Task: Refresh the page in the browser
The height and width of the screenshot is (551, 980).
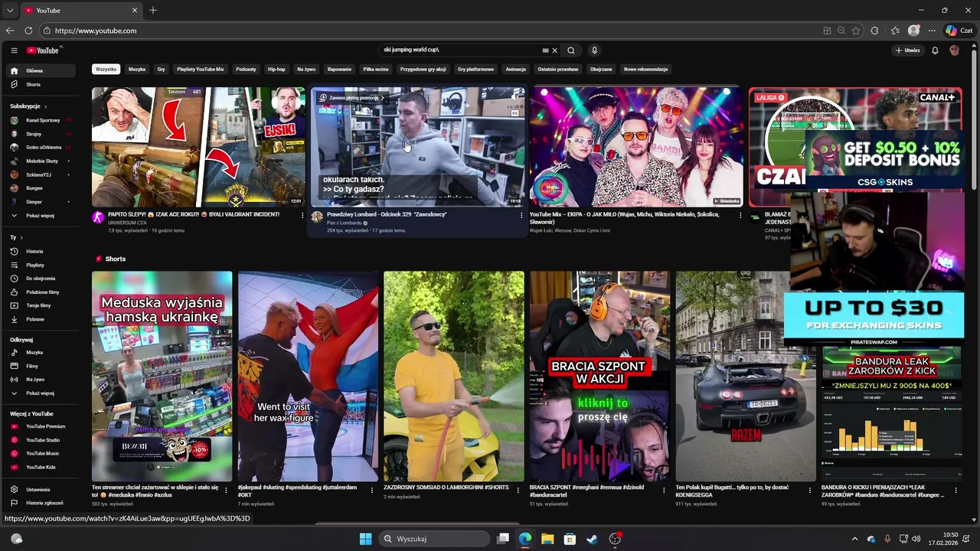Action: pyautogui.click(x=28, y=31)
